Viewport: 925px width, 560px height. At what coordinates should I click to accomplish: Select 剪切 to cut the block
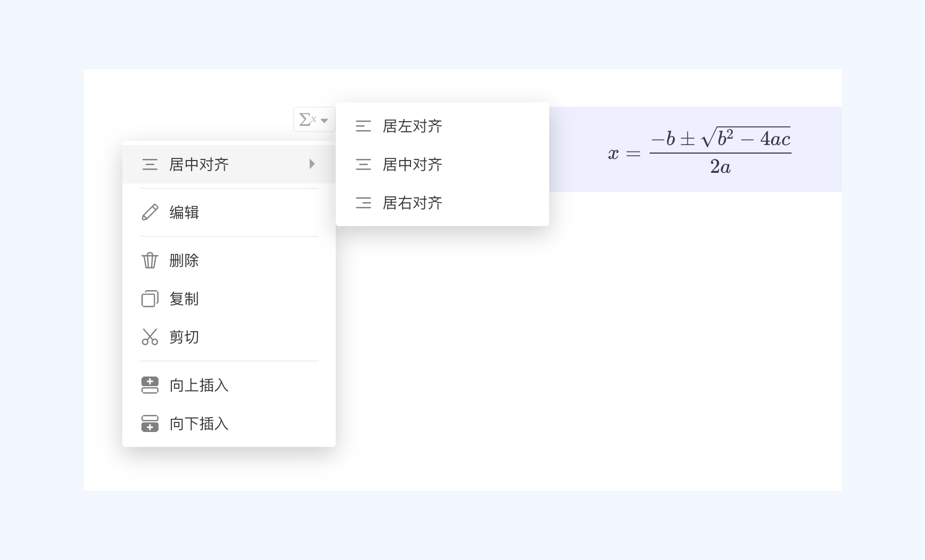coord(229,337)
